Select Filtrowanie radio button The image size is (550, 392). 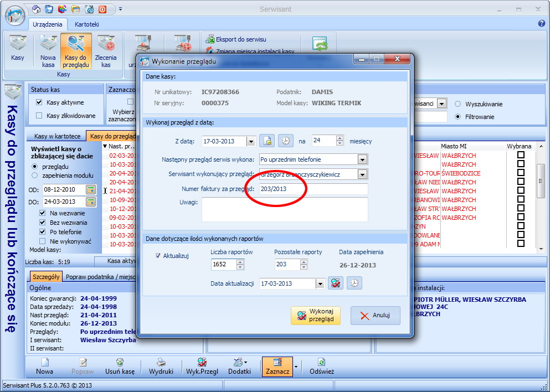coord(458,117)
